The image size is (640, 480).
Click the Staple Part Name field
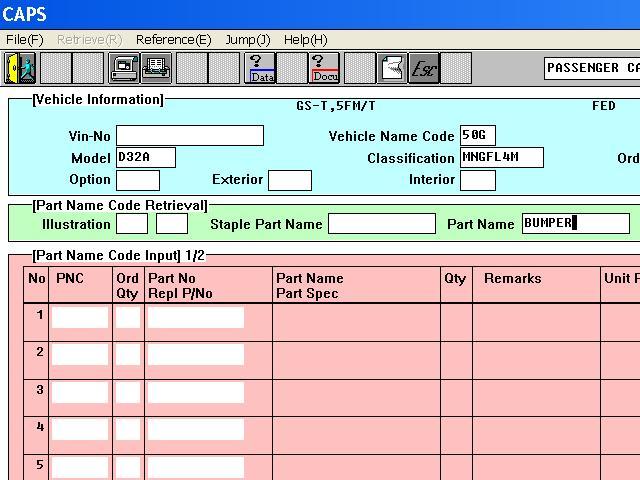click(x=382, y=224)
